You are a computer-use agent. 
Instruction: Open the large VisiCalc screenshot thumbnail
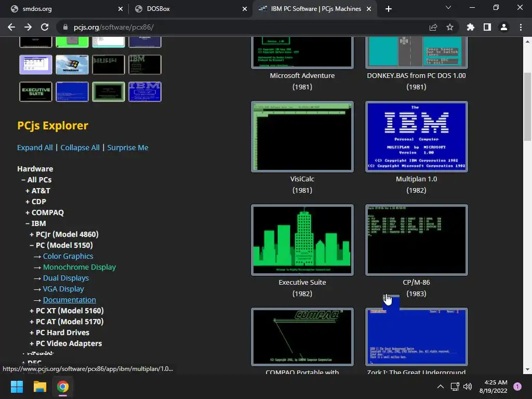click(x=302, y=137)
